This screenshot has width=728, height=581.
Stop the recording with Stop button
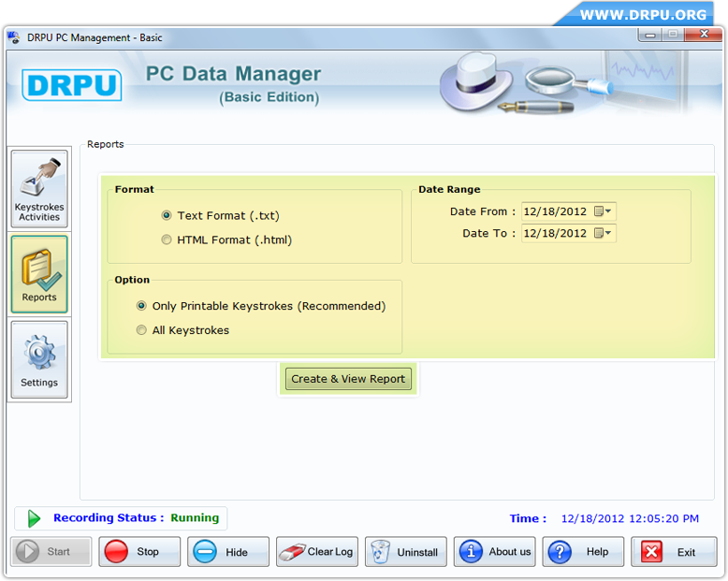[139, 552]
